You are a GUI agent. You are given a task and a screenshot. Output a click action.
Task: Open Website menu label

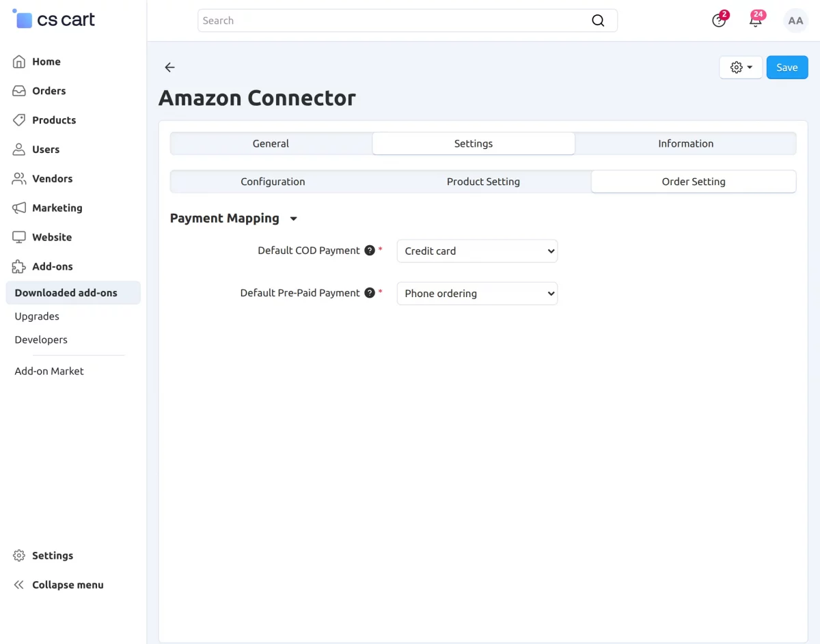(x=52, y=238)
